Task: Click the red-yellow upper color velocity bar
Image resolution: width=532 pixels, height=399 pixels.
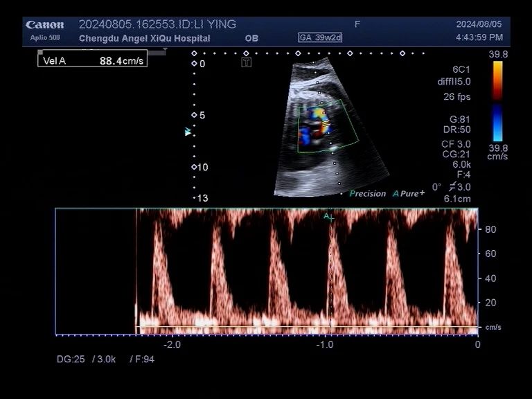Action: (497, 80)
